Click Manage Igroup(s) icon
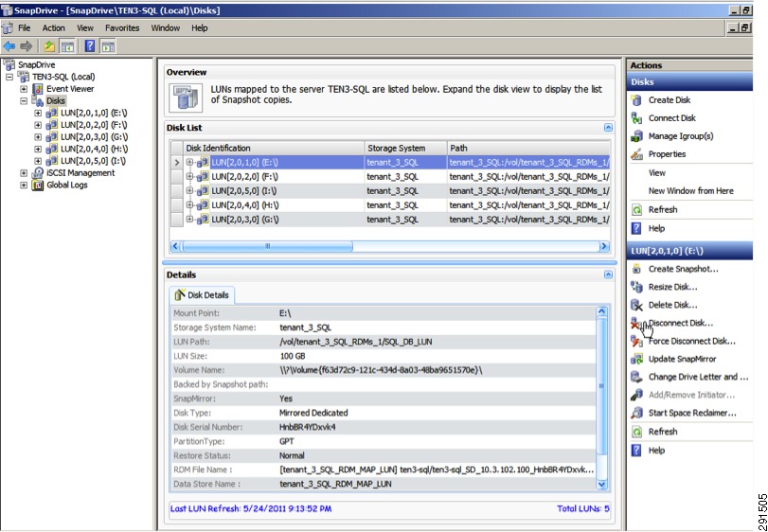The height and width of the screenshot is (532, 768). pos(636,136)
